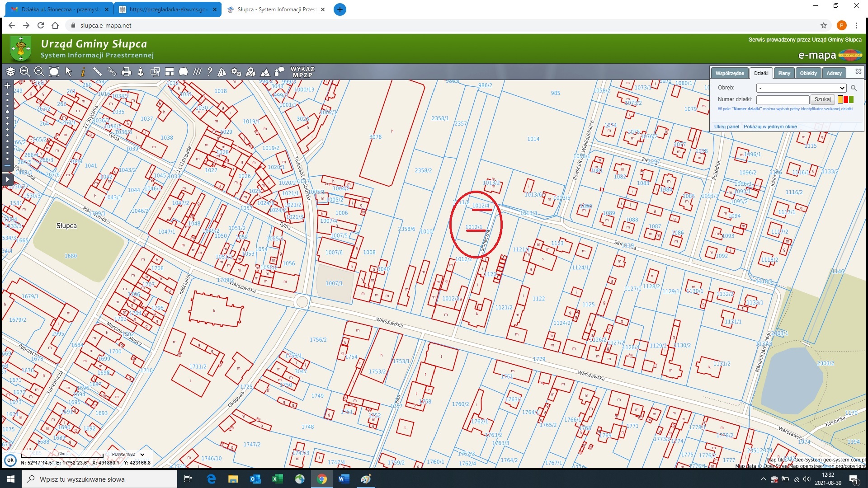Select the zoom in magnifier tool
868x488 pixels.
pyautogui.click(x=25, y=71)
